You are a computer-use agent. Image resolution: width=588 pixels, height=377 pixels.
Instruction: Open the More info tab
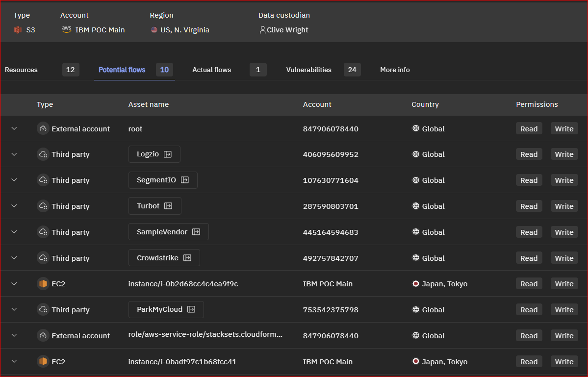pos(395,70)
